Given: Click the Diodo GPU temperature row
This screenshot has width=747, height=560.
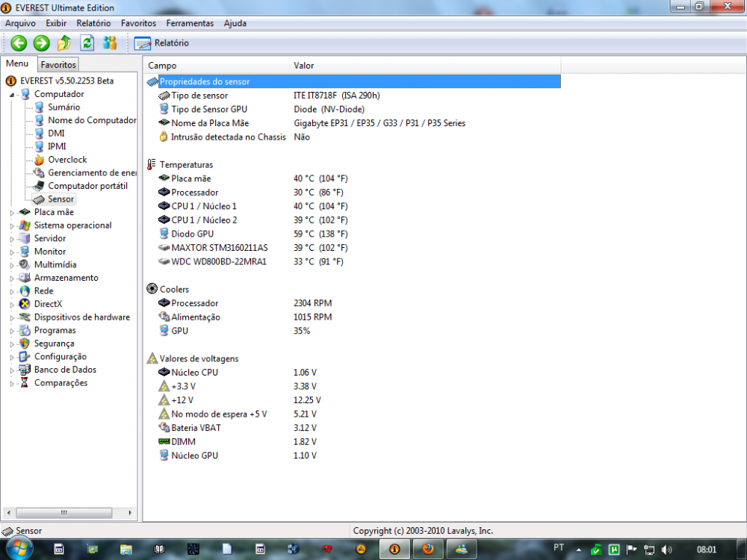Looking at the screenshot, I should 192,234.
